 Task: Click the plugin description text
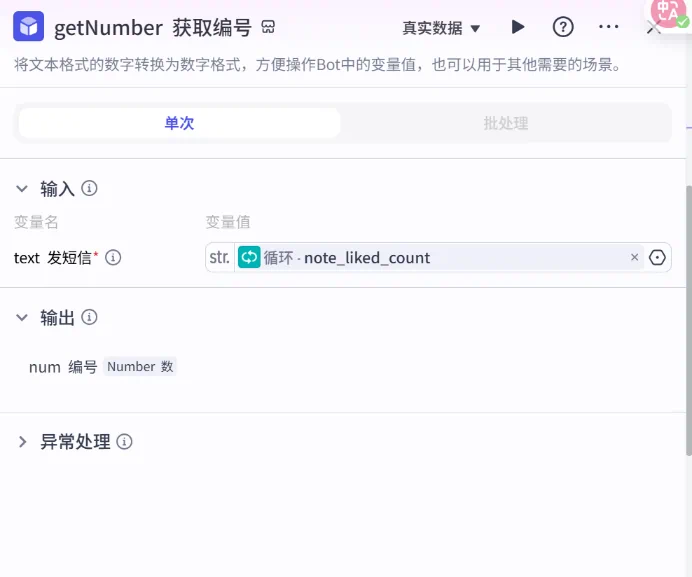(x=317, y=65)
